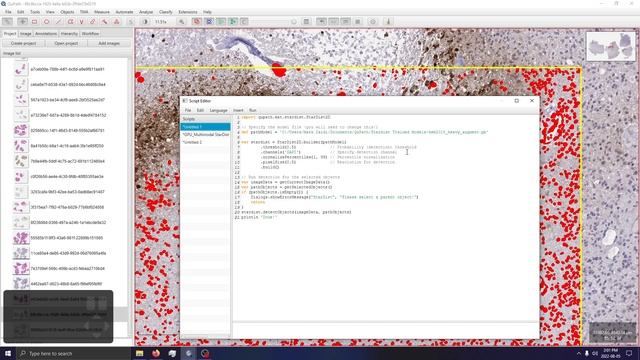Open File Explorer from the taskbar
The height and width of the screenshot is (360, 640).
pos(140,353)
